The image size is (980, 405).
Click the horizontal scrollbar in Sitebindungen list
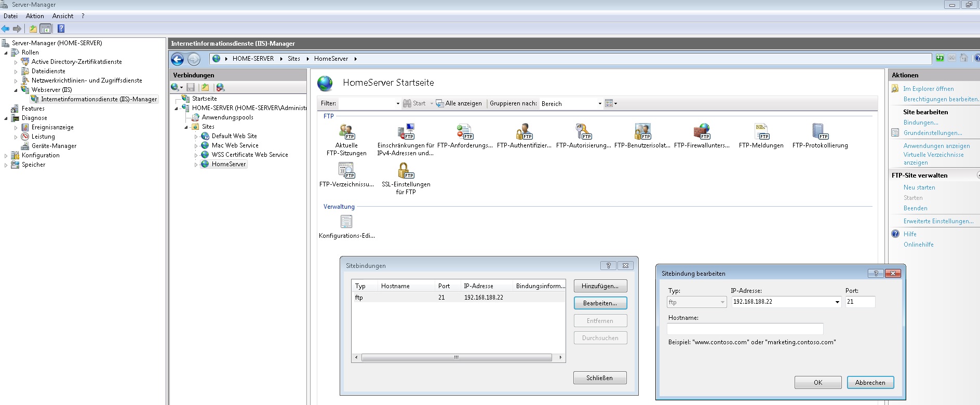click(457, 357)
